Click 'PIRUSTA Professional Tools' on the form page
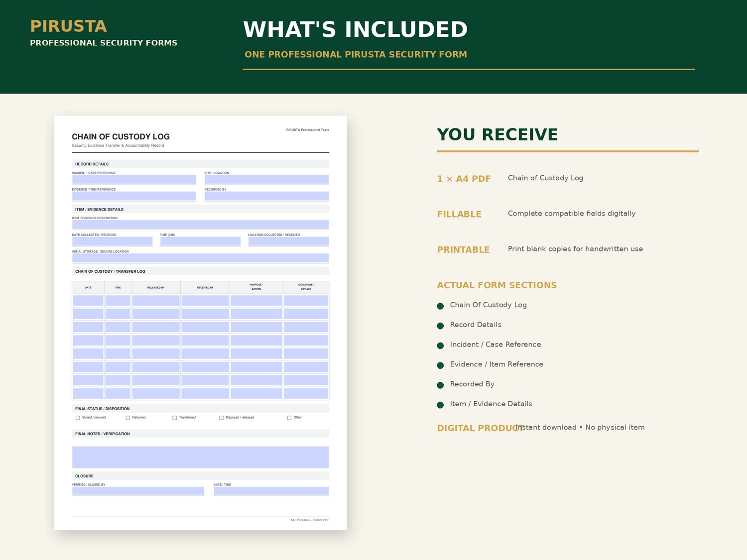Viewport: 747px width, 560px height. 308,130
